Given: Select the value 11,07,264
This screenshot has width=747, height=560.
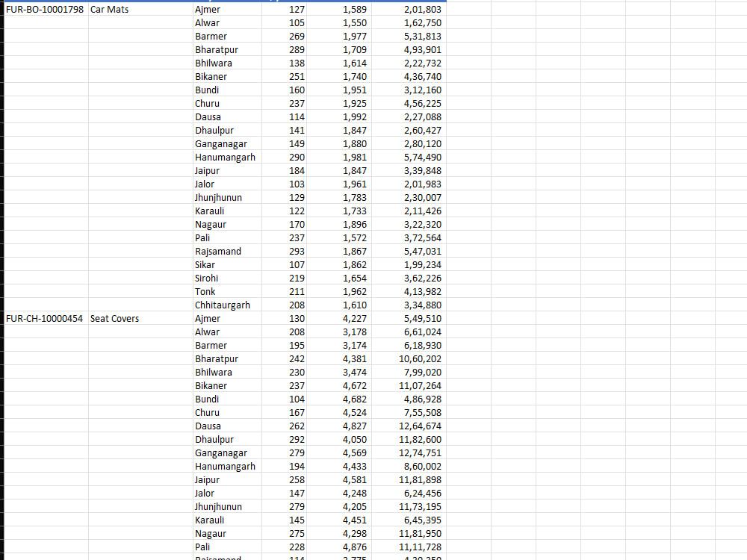Looking at the screenshot, I should point(409,386).
